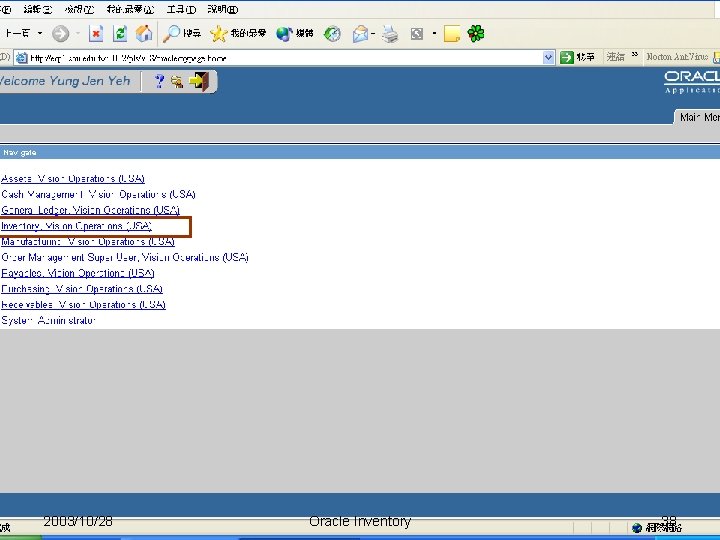Open the Favorites menu in menu bar
The image size is (720, 540).
(130, 9)
